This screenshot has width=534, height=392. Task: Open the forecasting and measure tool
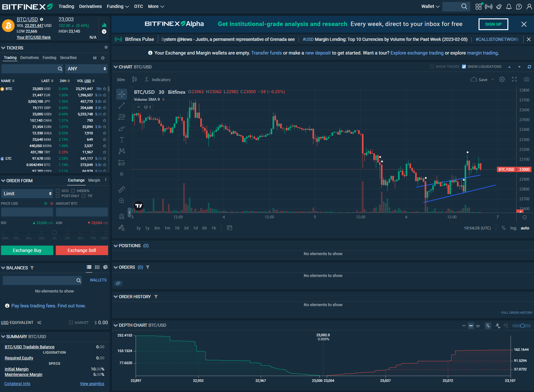pyautogui.click(x=122, y=163)
